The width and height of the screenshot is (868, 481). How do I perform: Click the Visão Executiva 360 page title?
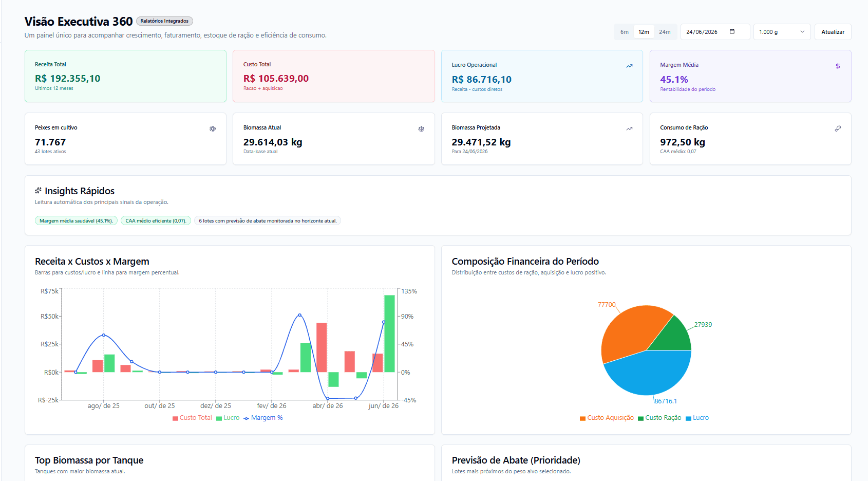(79, 22)
